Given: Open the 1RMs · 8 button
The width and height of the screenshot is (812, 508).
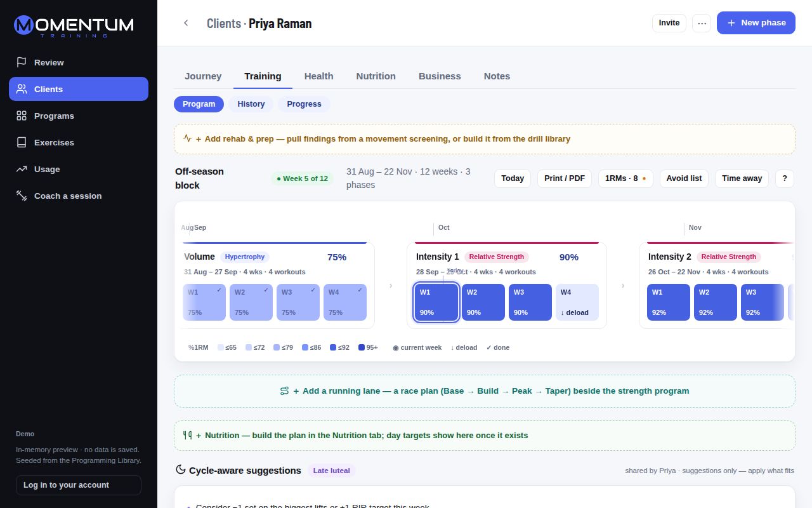Looking at the screenshot, I should click(x=625, y=178).
